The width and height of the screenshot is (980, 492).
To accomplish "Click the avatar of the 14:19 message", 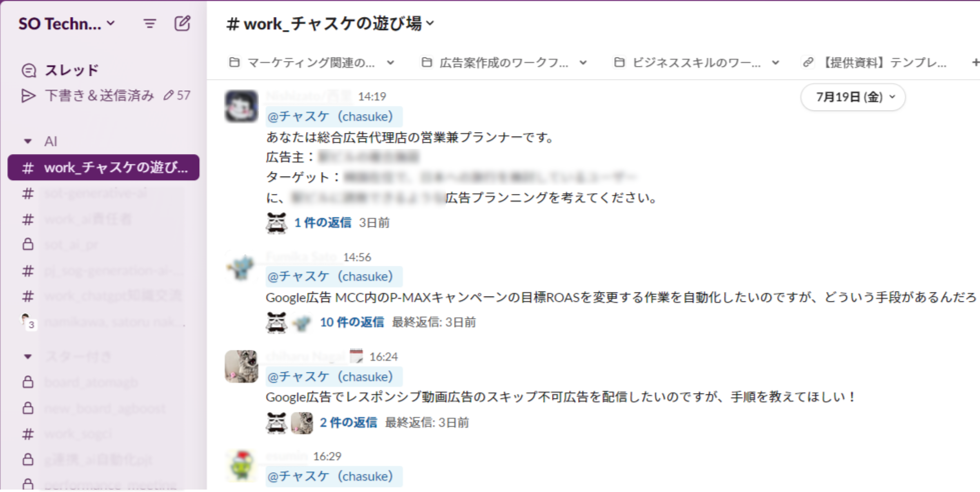I will 241,106.
